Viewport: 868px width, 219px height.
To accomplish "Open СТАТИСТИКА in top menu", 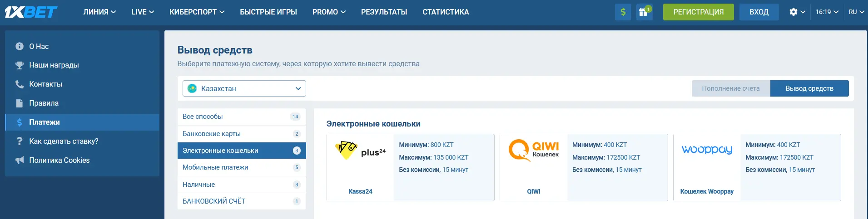I will click(446, 12).
